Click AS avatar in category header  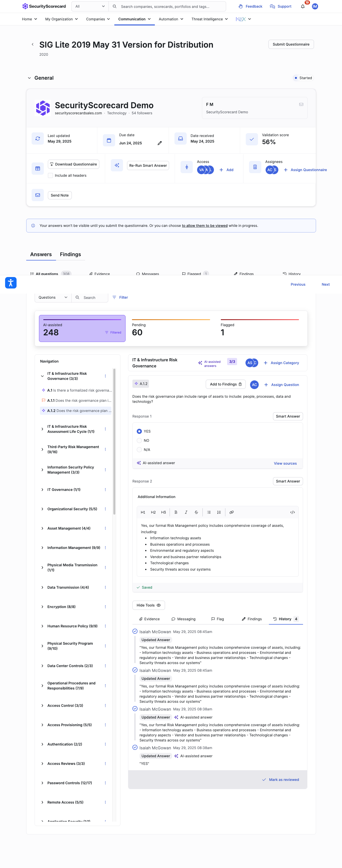coord(249,363)
